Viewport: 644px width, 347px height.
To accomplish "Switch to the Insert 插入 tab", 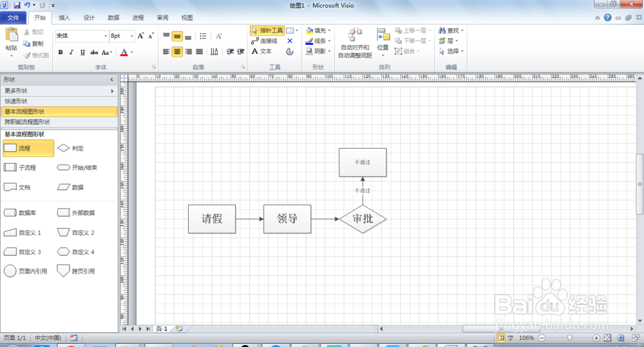I will (64, 17).
